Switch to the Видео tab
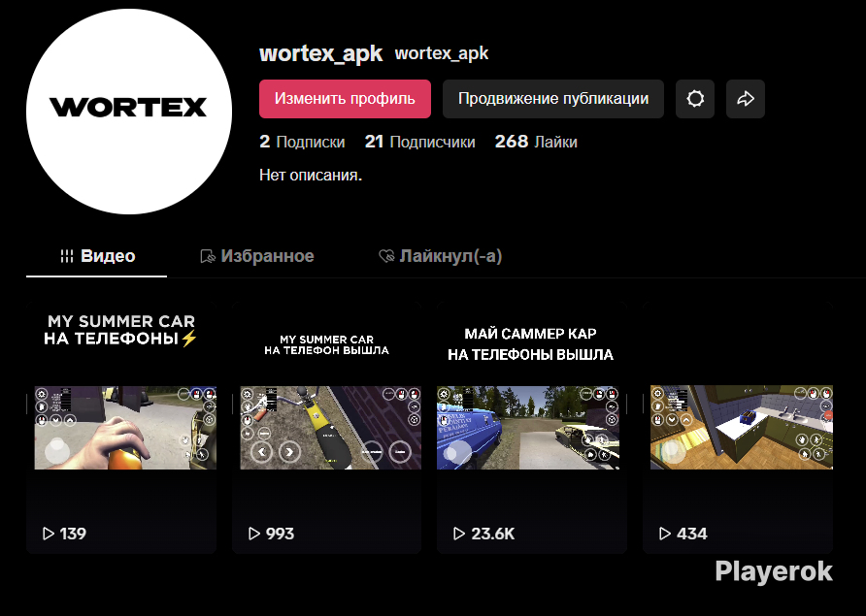Viewport: 866px width, 616px height. (x=97, y=256)
